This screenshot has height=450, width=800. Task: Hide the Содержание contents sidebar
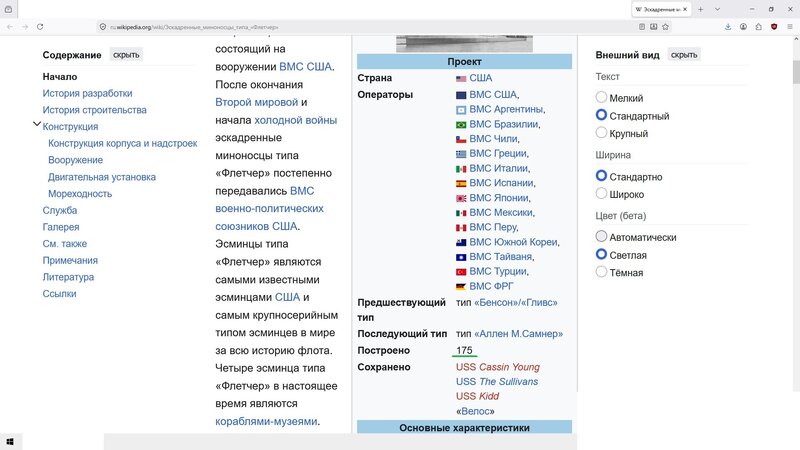point(126,55)
